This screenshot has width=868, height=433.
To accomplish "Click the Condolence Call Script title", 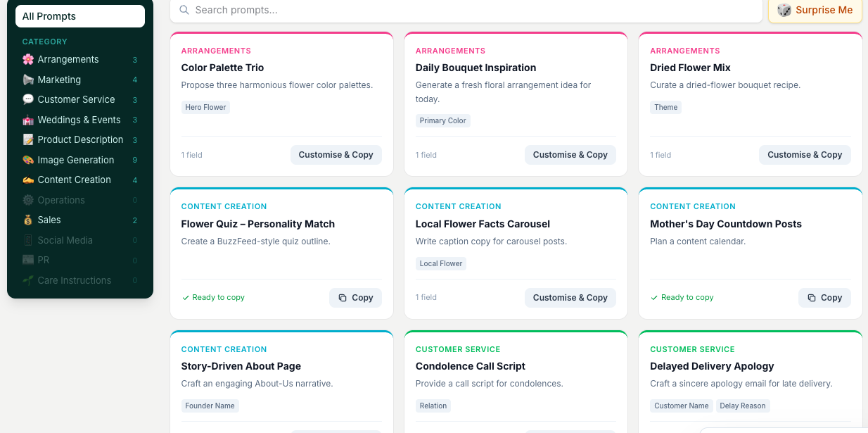I will (471, 366).
